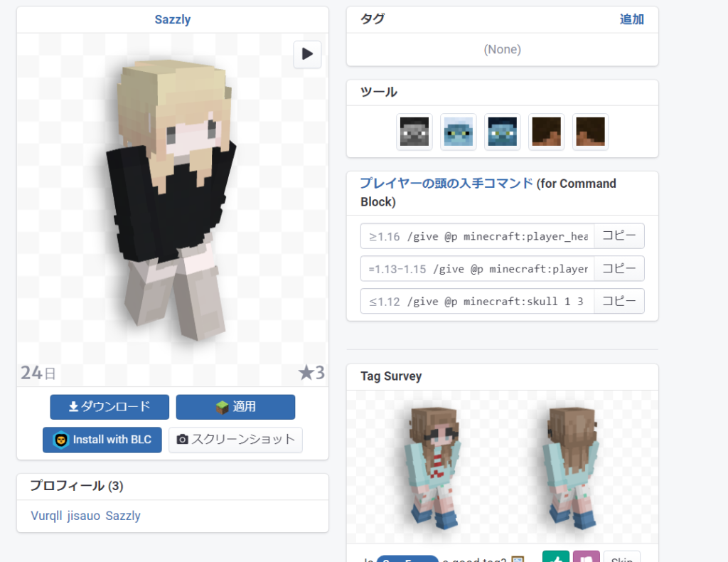Copy the 1.13–1.15 command with コピー
This screenshot has width=728, height=562.
(619, 268)
